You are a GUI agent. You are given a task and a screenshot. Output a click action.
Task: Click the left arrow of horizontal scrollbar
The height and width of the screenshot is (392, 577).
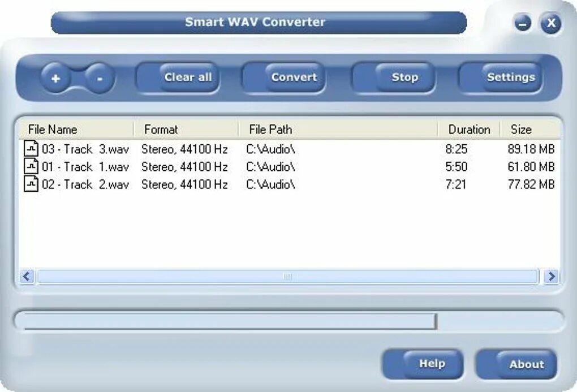point(27,276)
